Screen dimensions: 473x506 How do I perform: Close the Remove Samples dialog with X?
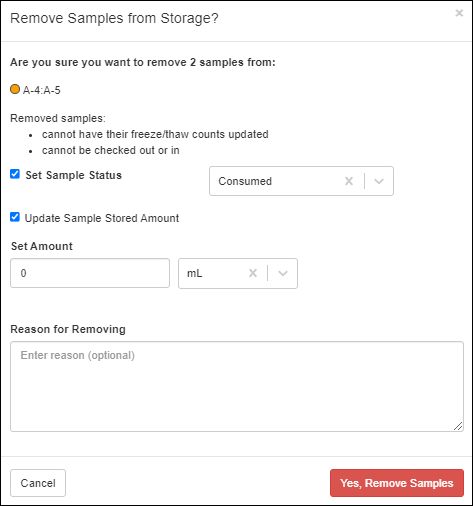click(459, 13)
